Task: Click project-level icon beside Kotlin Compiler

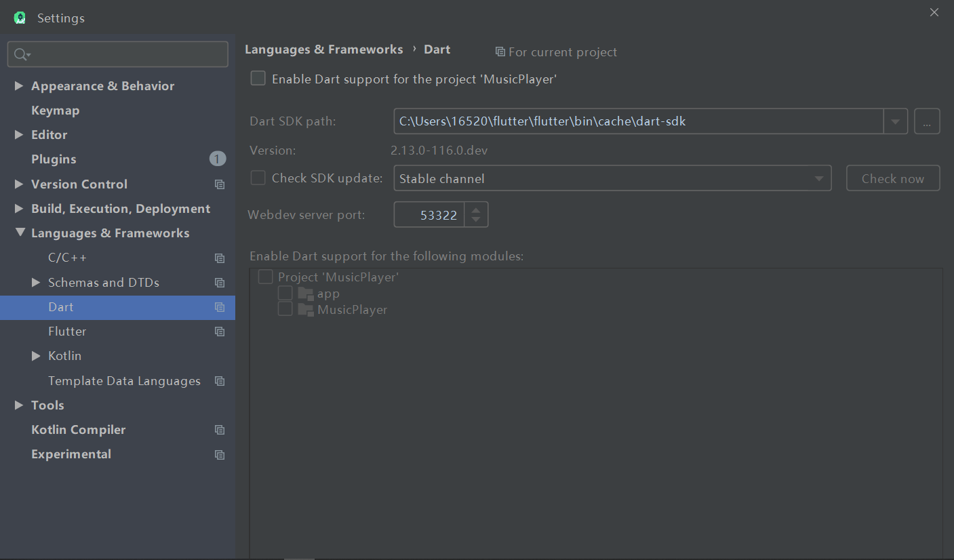Action: click(x=220, y=430)
